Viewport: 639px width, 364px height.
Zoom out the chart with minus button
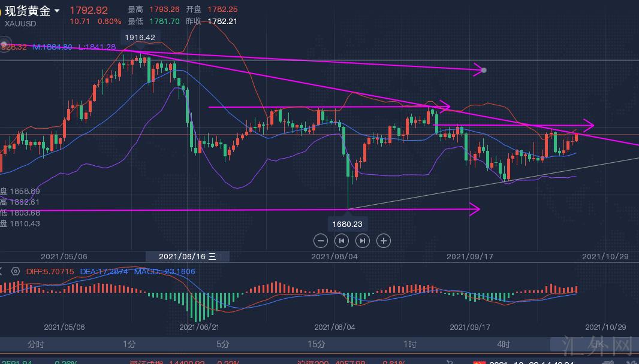(321, 241)
